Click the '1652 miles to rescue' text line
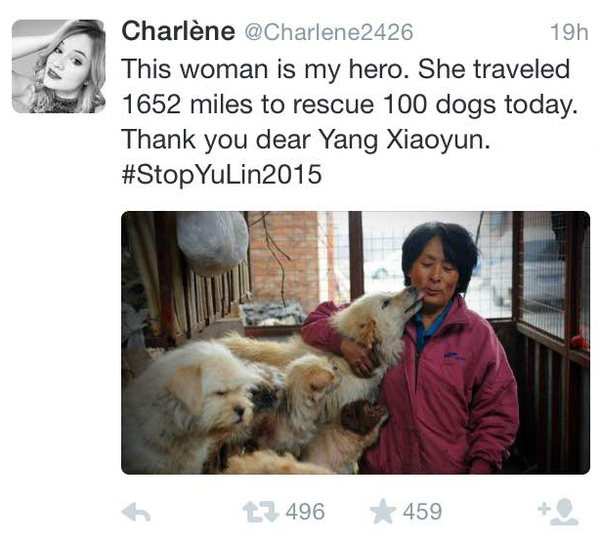Viewport: 600px width, 542px height. point(248,104)
